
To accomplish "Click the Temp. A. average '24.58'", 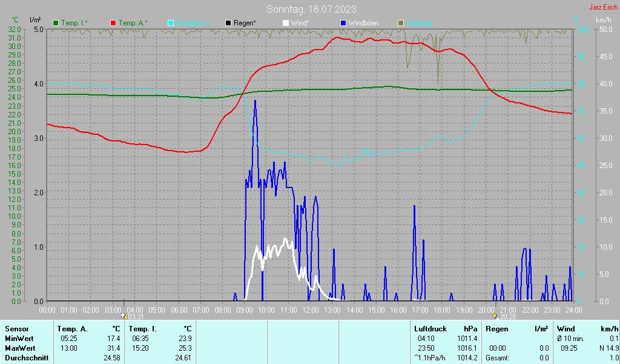I will pyautogui.click(x=111, y=358).
